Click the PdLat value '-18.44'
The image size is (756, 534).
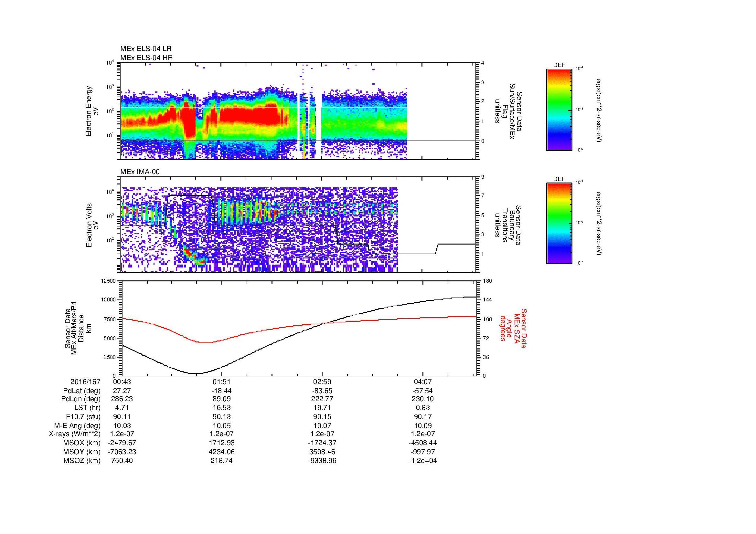pos(222,391)
